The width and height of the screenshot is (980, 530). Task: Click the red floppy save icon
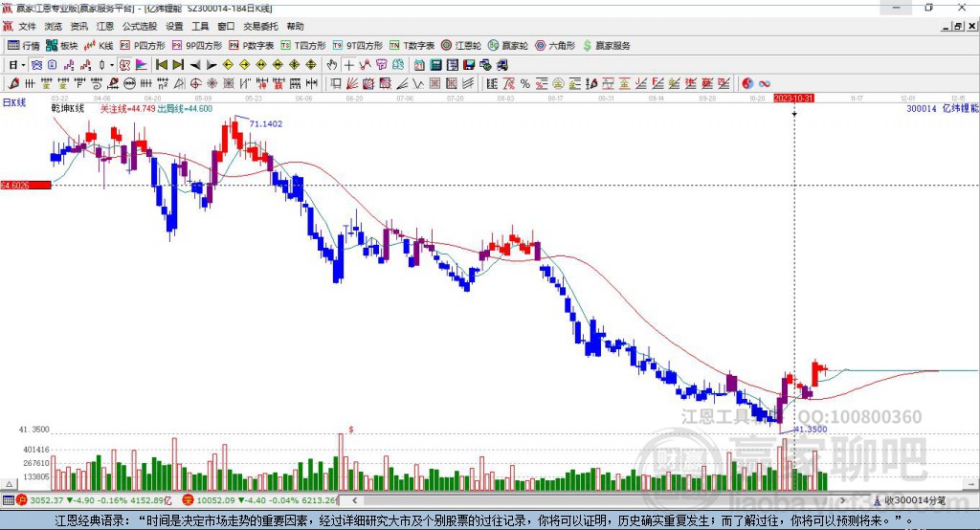pyautogui.click(x=469, y=65)
